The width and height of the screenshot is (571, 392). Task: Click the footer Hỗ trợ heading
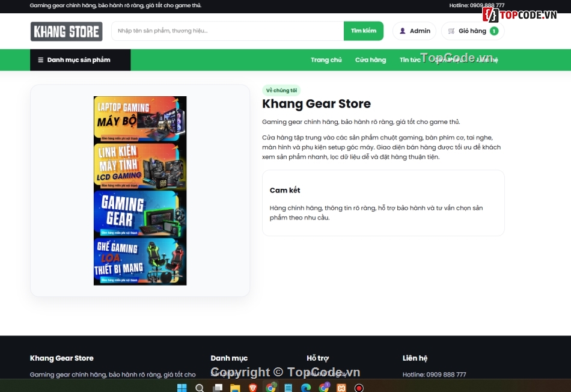click(x=317, y=358)
